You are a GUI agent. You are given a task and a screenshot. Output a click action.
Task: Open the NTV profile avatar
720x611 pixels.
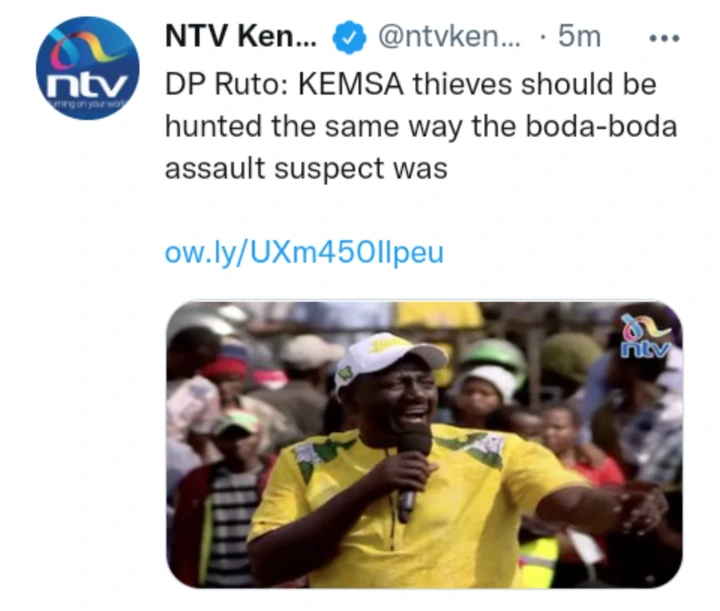click(x=88, y=68)
